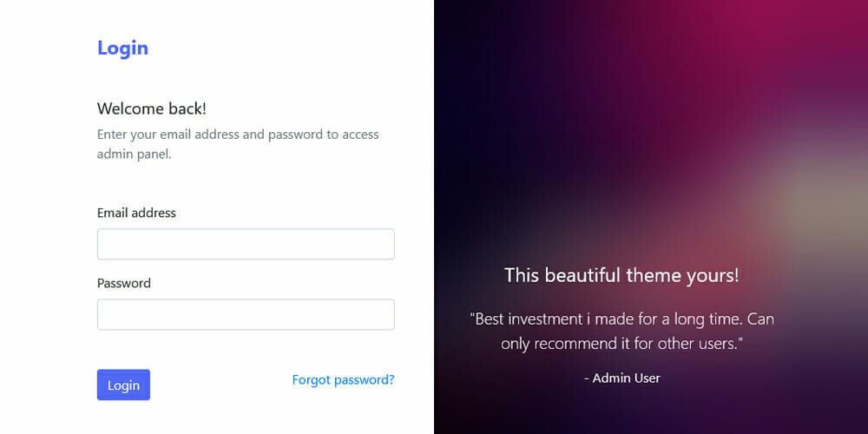Click the blue Login heading
868x434 pixels.
pos(122,48)
